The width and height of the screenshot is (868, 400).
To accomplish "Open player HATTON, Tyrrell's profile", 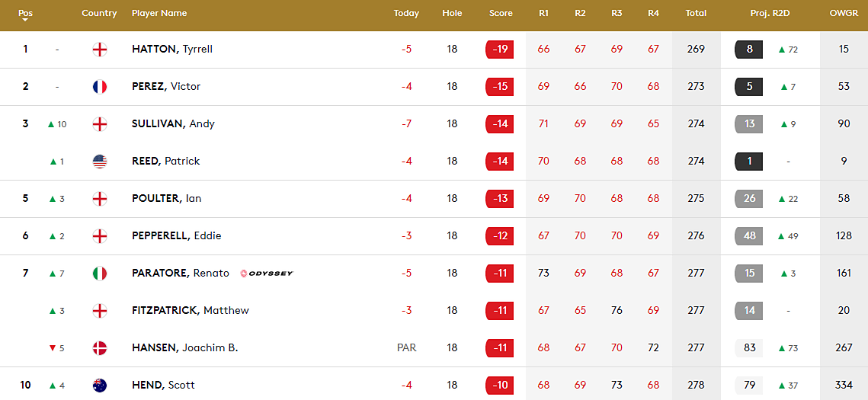I will coord(172,50).
